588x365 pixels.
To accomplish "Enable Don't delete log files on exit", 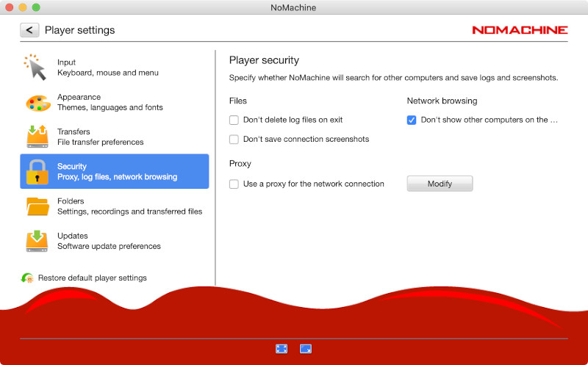I will [234, 120].
